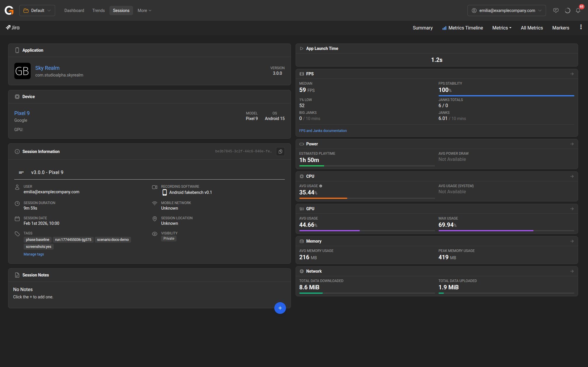Open the Metrics dropdown menu
Viewport: 588px width, 367px height.
[x=502, y=28]
